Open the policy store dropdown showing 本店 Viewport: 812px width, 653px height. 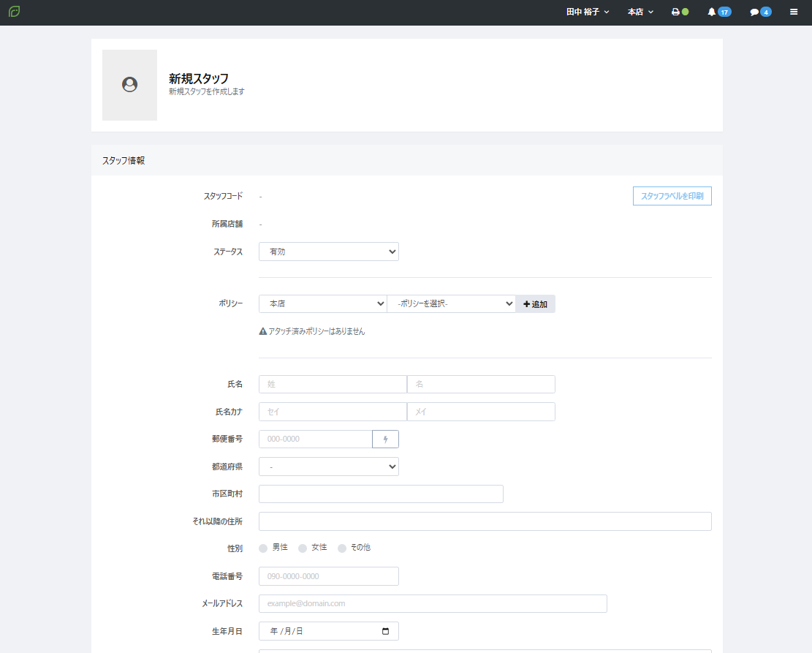pos(322,304)
